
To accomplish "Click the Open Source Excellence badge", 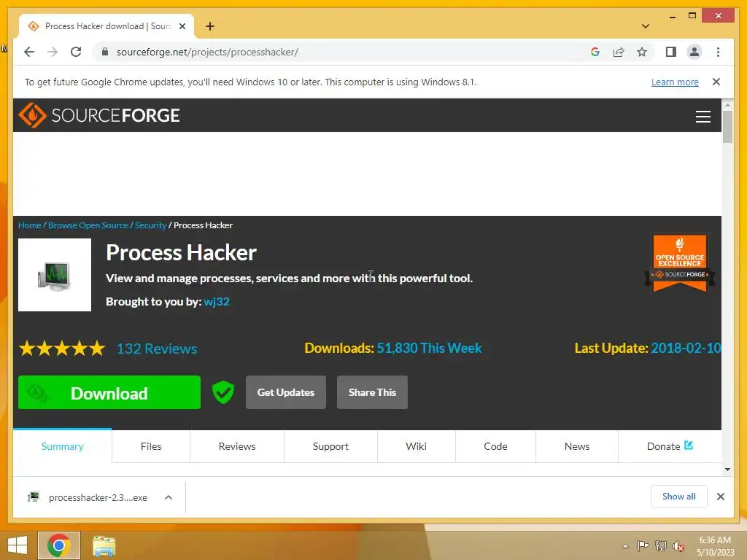I will pos(680,262).
